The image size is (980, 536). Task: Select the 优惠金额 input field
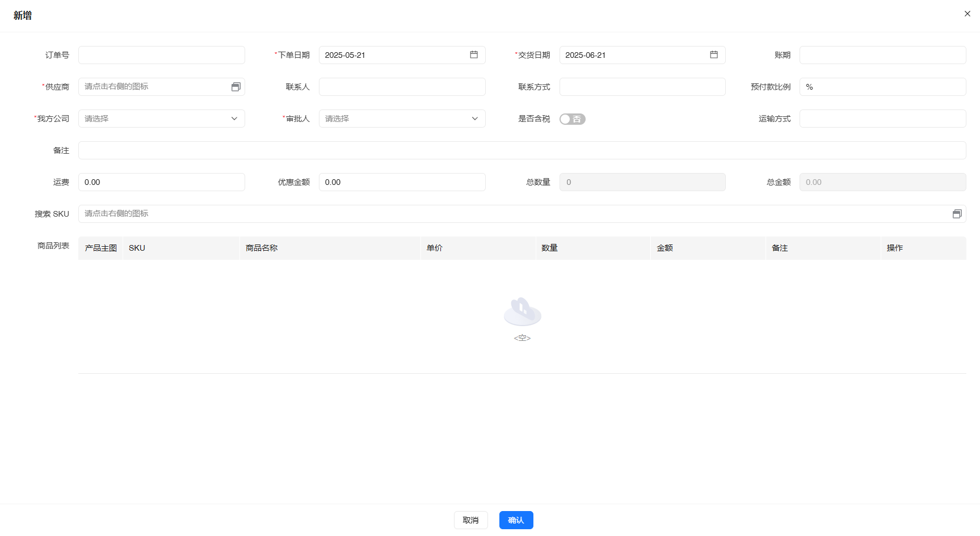pos(402,182)
